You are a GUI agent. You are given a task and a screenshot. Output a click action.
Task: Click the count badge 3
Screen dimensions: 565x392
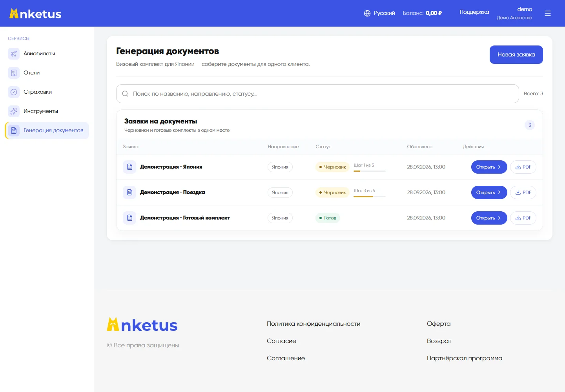tap(530, 125)
